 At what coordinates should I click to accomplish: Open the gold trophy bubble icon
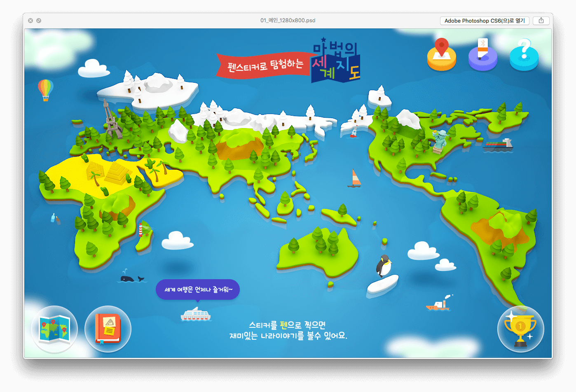tap(521, 329)
